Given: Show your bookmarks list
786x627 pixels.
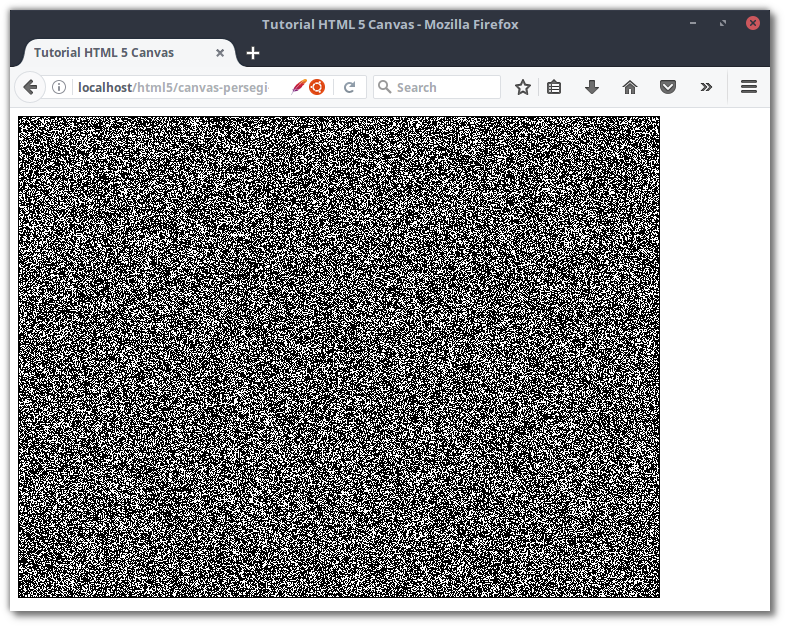Looking at the screenshot, I should click(554, 88).
